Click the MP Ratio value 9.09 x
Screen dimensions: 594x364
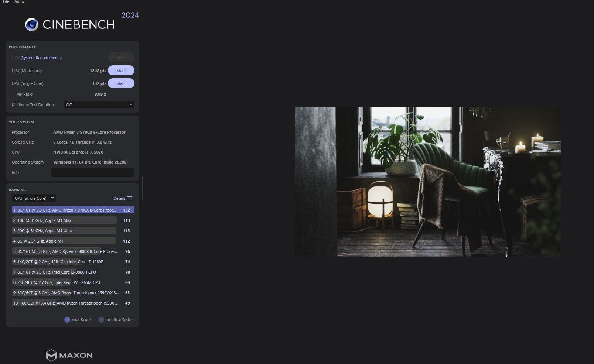[100, 94]
